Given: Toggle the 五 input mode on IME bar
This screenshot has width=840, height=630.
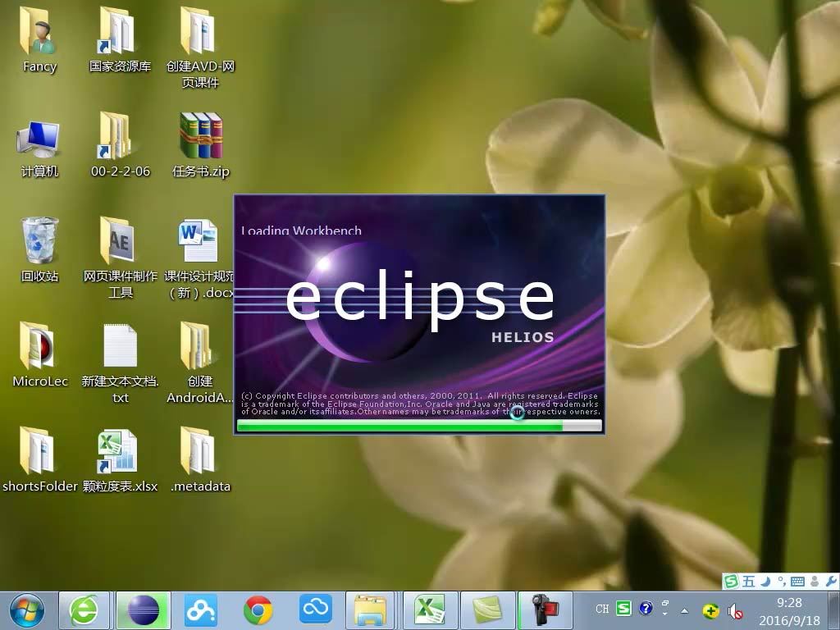Looking at the screenshot, I should (x=748, y=581).
